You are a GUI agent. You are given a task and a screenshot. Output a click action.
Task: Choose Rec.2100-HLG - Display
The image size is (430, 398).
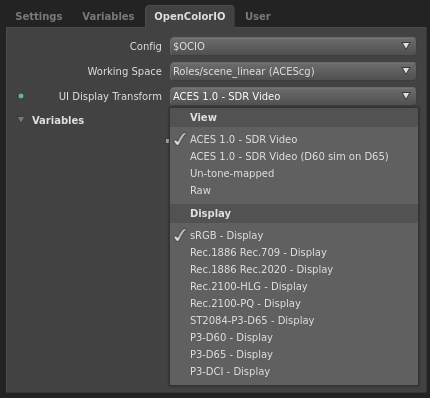tap(294, 286)
